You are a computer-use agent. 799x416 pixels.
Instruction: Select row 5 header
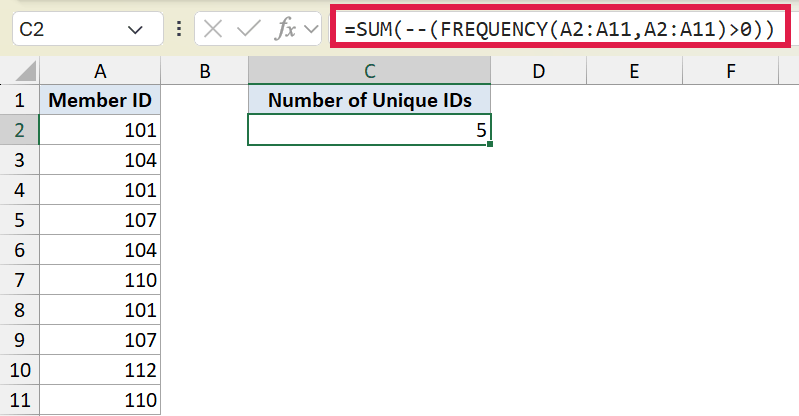[x=19, y=220]
